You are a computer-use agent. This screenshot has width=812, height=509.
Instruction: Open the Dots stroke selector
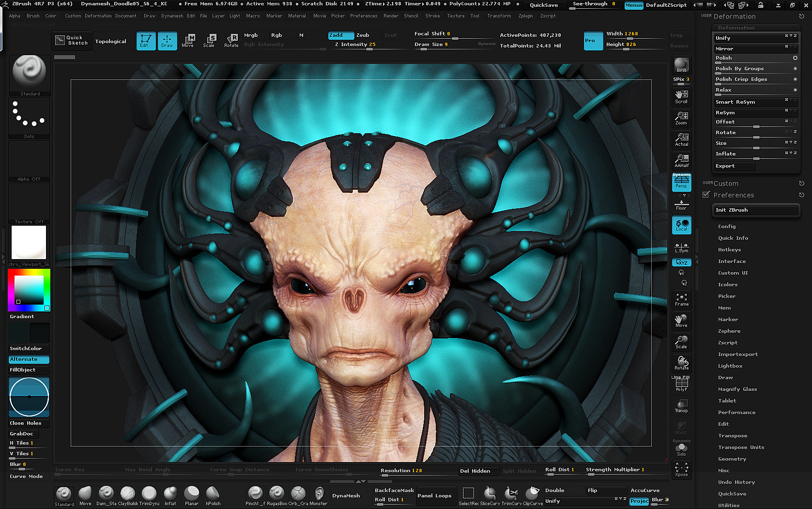click(x=29, y=118)
